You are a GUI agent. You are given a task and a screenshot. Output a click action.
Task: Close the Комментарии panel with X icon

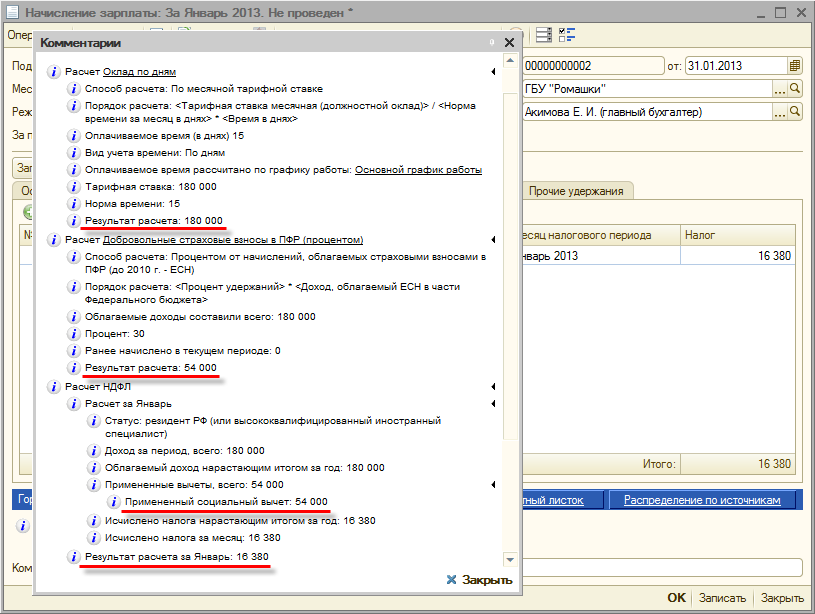click(509, 43)
